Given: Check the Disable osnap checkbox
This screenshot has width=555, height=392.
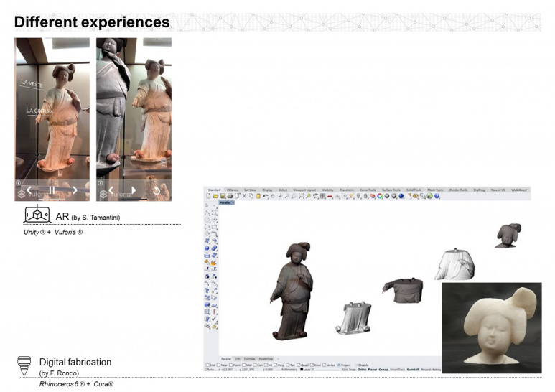Looking at the screenshot, I should tap(356, 365).
